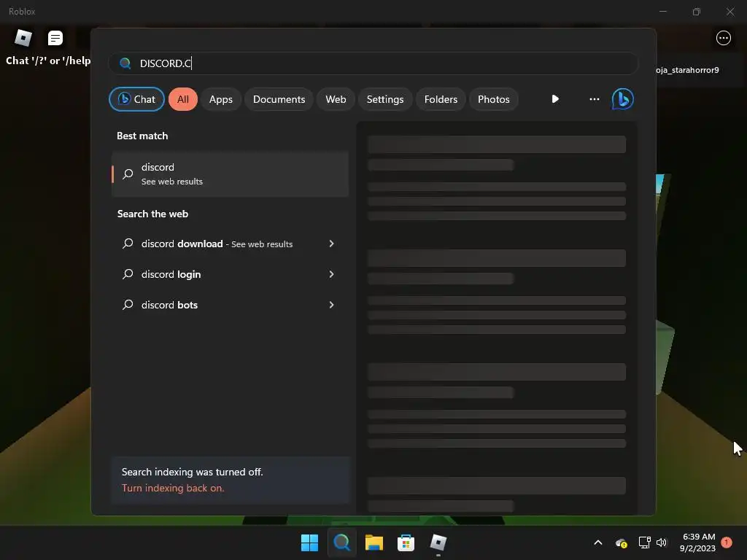
Task: Open the search options ellipsis menu
Action: click(x=594, y=99)
